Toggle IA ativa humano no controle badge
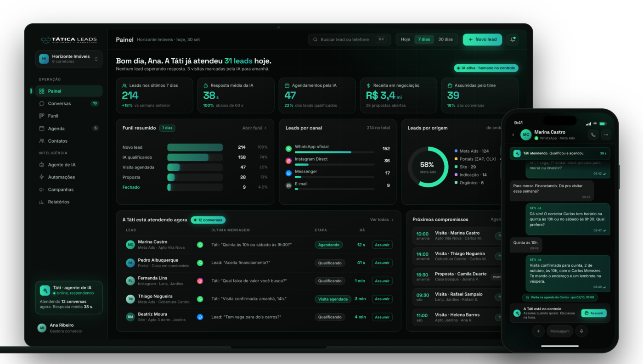The height and width of the screenshot is (364, 643). point(486,68)
